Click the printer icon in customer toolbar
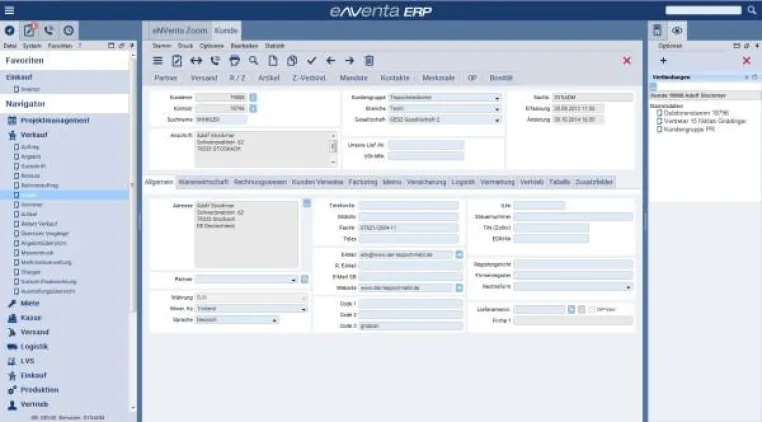762x422 pixels. (x=234, y=61)
